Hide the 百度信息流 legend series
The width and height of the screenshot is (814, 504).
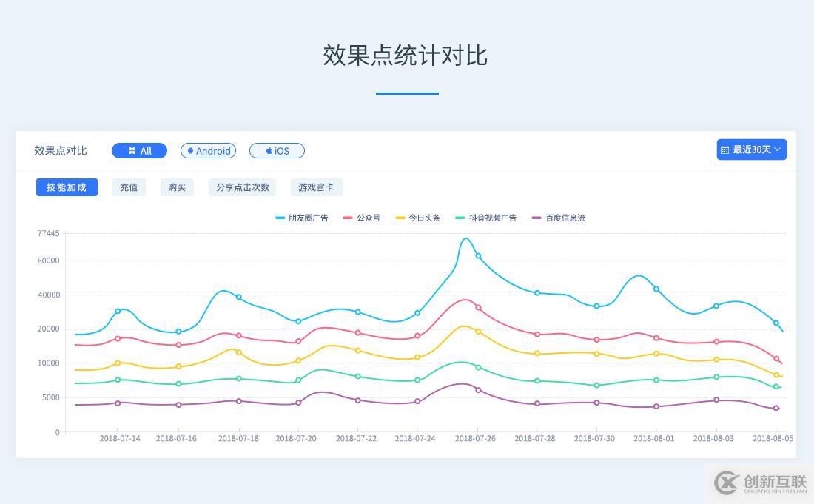tap(559, 218)
